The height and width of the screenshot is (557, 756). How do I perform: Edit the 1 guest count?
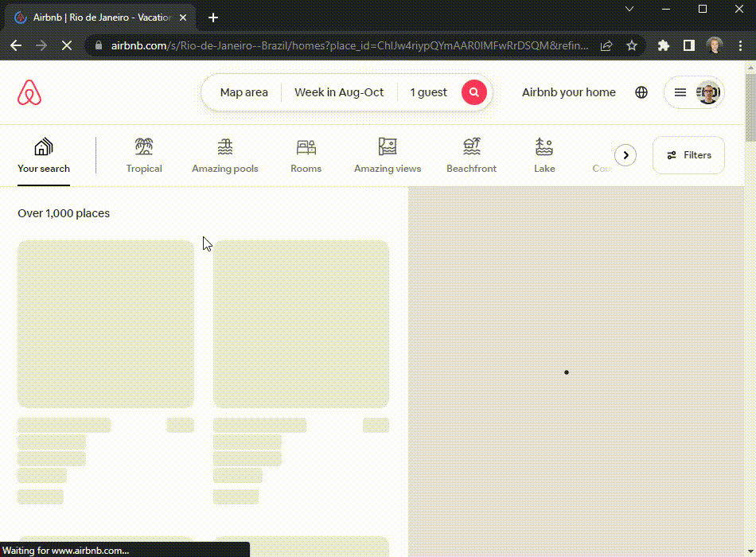[x=428, y=92]
